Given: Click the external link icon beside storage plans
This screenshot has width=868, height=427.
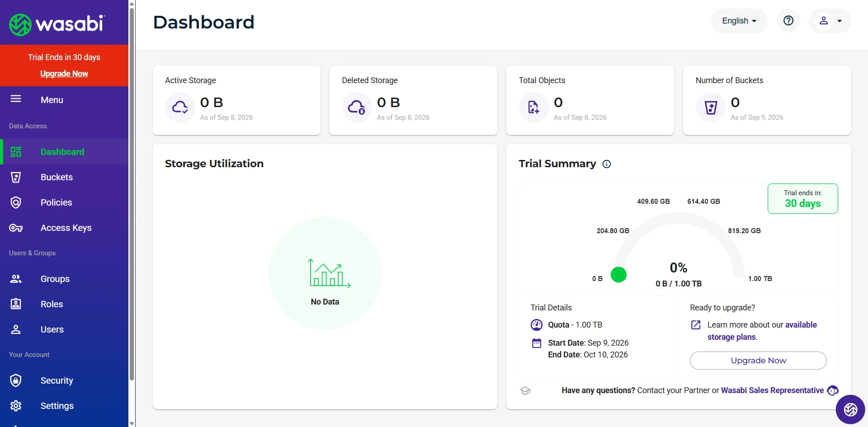Looking at the screenshot, I should (696, 325).
